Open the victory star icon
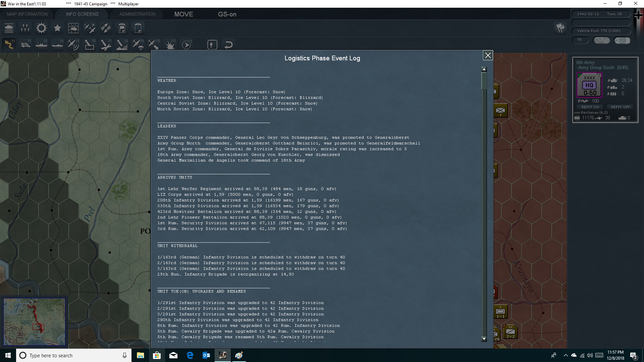This screenshot has width=644, height=362. coord(57,28)
